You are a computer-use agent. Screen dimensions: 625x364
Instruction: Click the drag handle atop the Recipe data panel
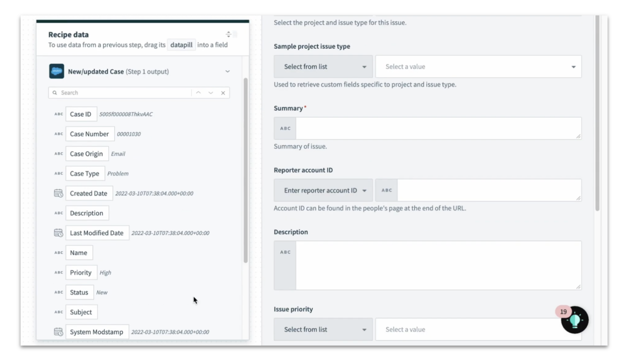pos(229,34)
